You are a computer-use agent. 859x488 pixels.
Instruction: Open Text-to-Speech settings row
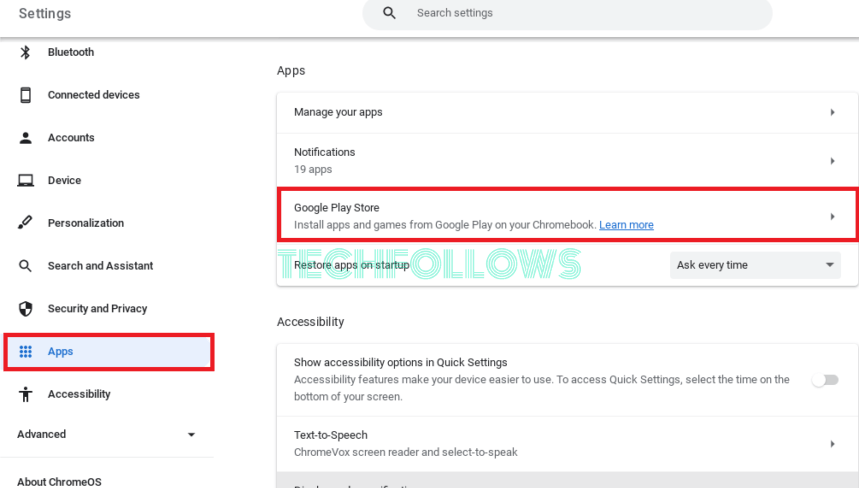pyautogui.click(x=567, y=444)
